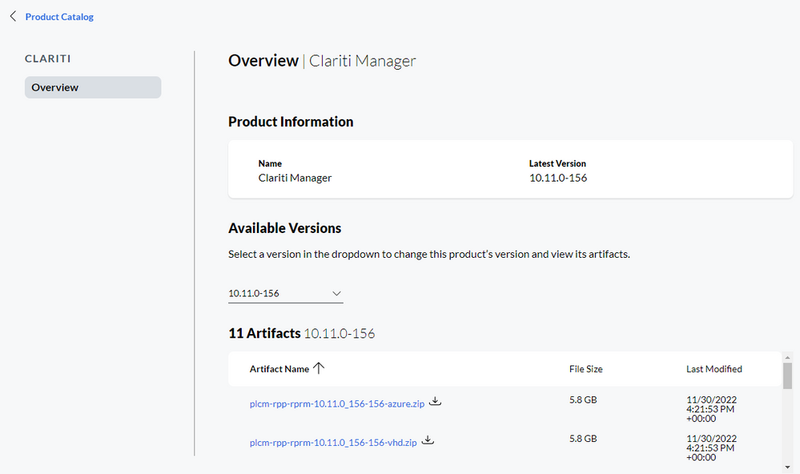Click the Product Information heading
800x474 pixels.
click(291, 122)
